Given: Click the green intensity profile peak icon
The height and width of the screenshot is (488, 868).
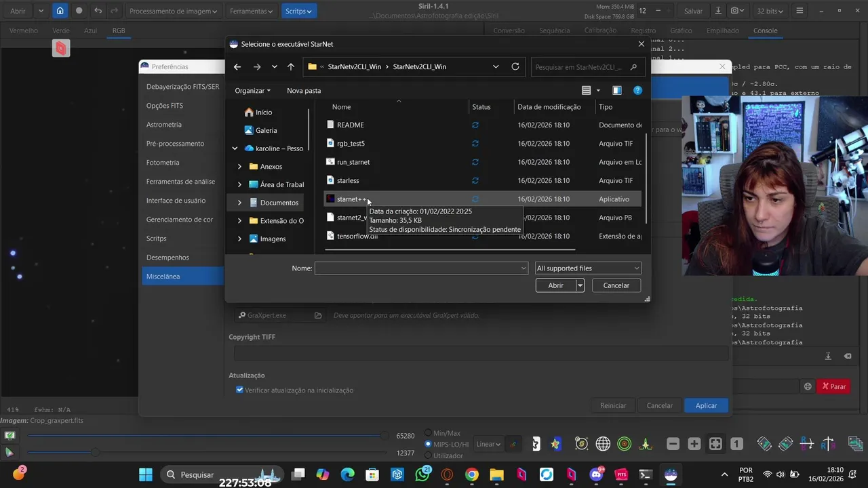Looking at the screenshot, I should [x=646, y=444].
